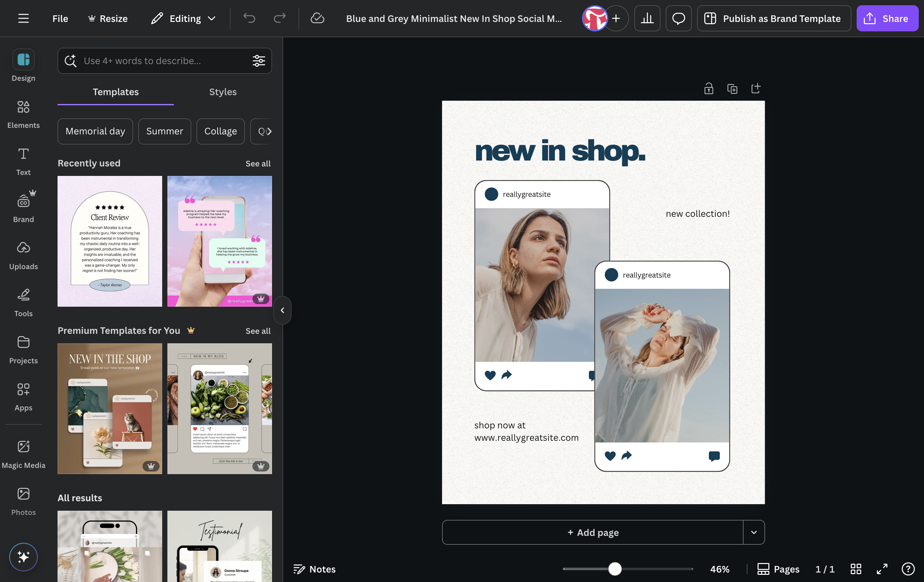Open the File menu
Viewport: 924px width, 582px height.
tap(60, 18)
